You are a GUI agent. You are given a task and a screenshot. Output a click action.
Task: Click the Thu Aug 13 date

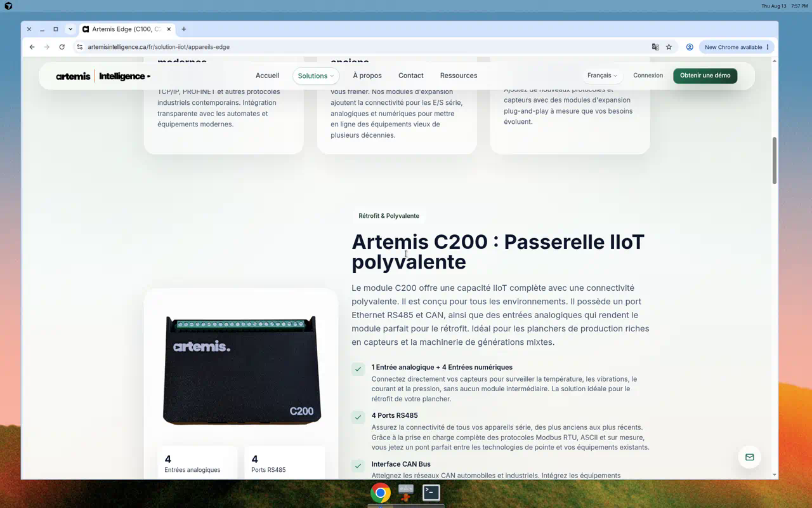point(774,6)
